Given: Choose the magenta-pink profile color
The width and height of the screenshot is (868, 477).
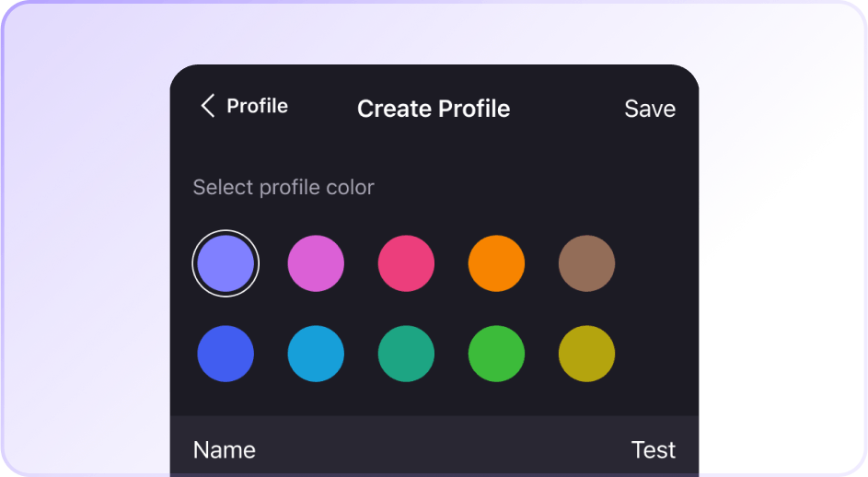Looking at the screenshot, I should (x=316, y=263).
